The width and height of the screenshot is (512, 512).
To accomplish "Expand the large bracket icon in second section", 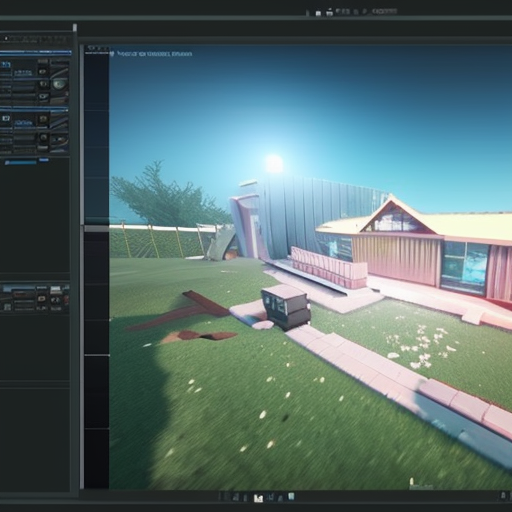I will click(6, 118).
